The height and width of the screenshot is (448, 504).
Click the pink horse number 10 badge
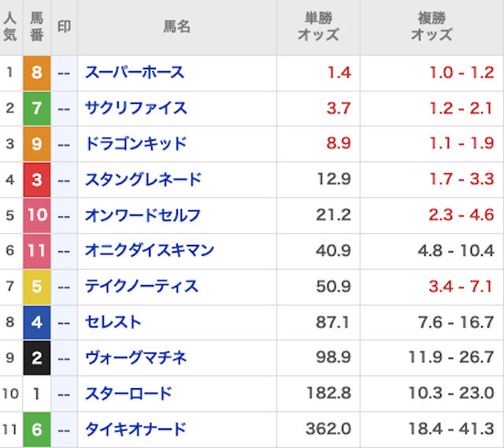pyautogui.click(x=36, y=215)
